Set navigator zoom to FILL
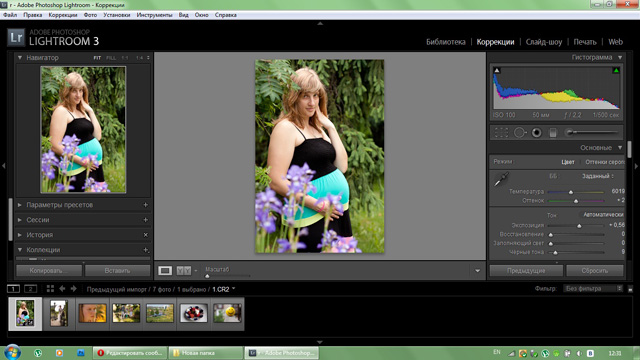Screen dimensions: 640x360 point(111,58)
